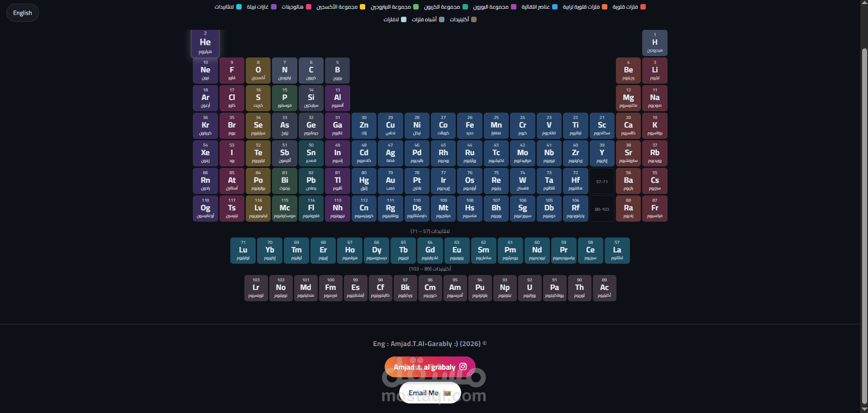The width and height of the screenshot is (868, 413).
Task: Open the Lutetium (Lu) element tile
Action: point(243,251)
